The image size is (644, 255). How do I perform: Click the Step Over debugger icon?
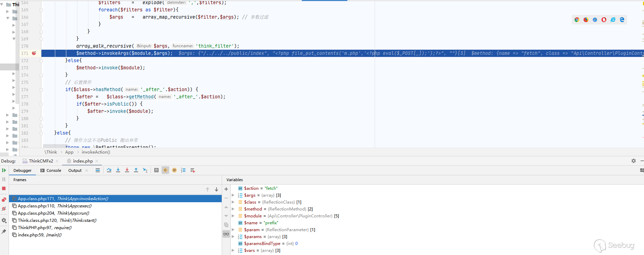109,170
